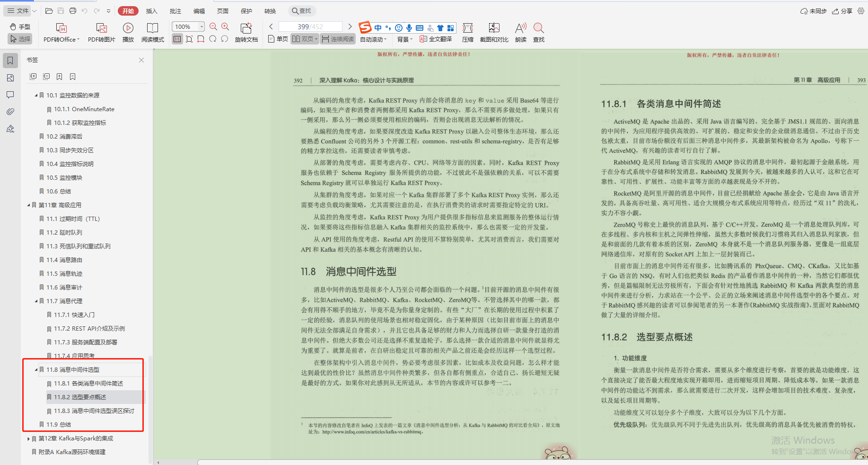The height and width of the screenshot is (465, 868).
Task: Click the fit page icon
Action: (189, 39)
